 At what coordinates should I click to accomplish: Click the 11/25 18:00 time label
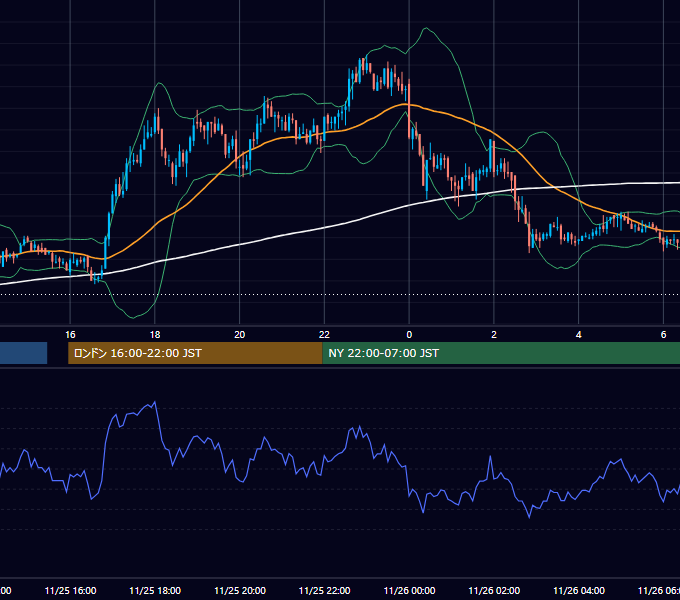155,590
